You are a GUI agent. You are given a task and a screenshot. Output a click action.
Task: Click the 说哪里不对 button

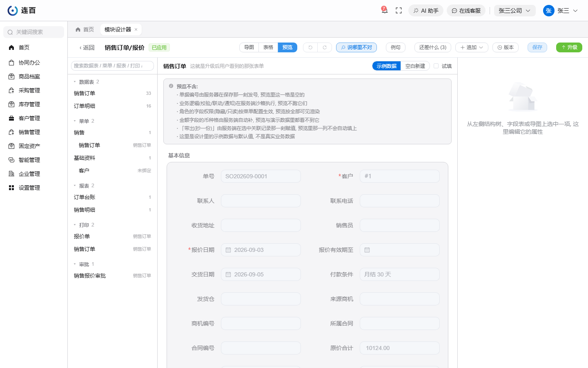pos(356,47)
